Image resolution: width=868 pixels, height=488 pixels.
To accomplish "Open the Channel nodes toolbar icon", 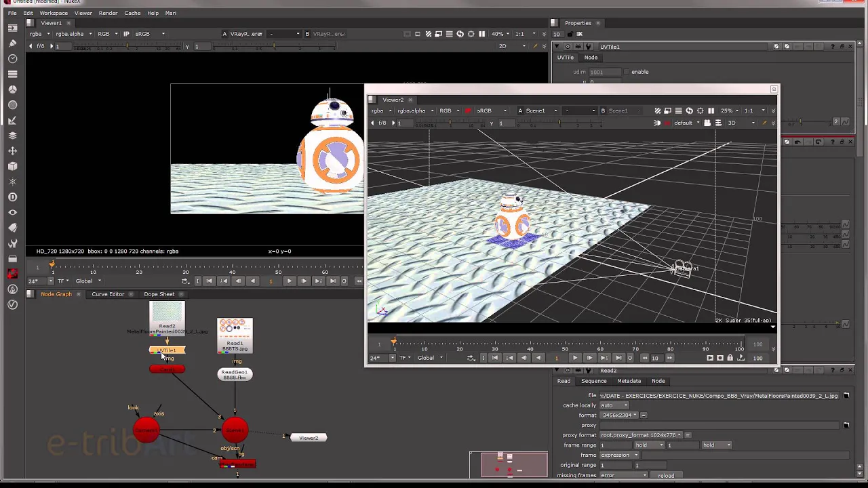I will click(x=12, y=74).
